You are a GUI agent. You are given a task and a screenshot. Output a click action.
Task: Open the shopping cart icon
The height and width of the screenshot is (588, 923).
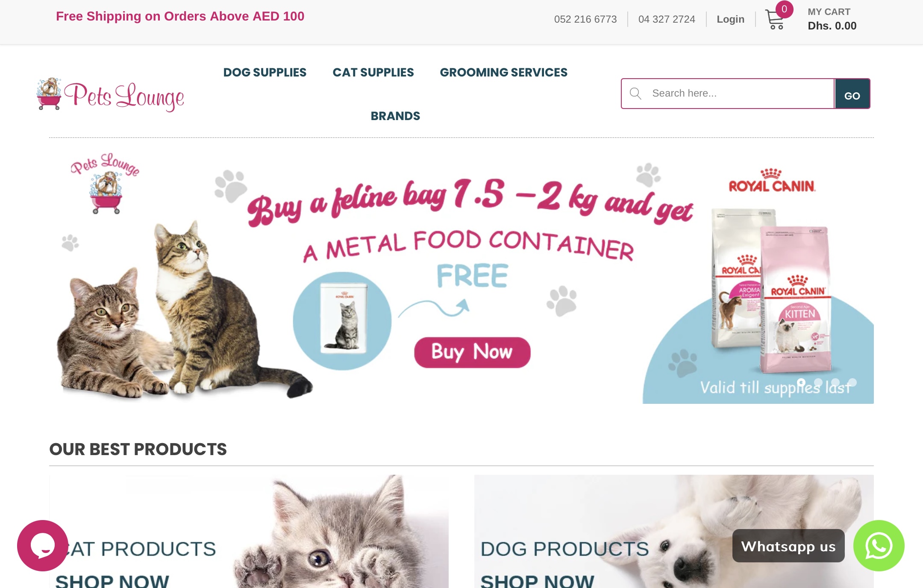click(x=774, y=20)
